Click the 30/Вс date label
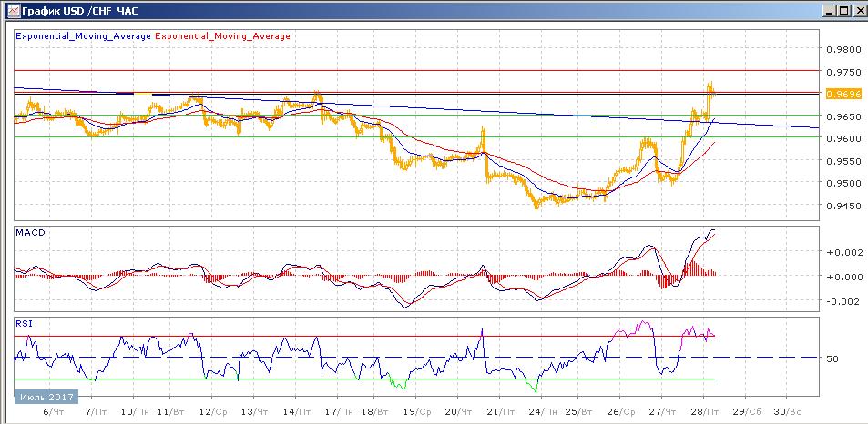Viewport: 868px width, 424px height. [x=787, y=412]
